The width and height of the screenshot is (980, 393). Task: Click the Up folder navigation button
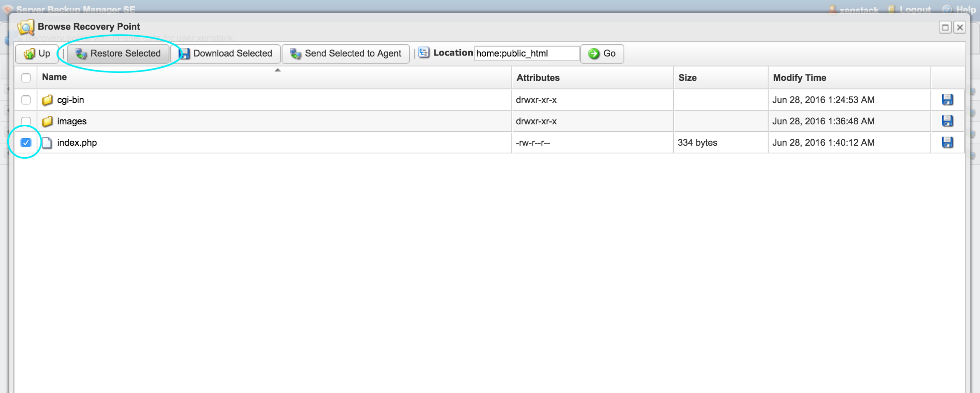coord(37,54)
